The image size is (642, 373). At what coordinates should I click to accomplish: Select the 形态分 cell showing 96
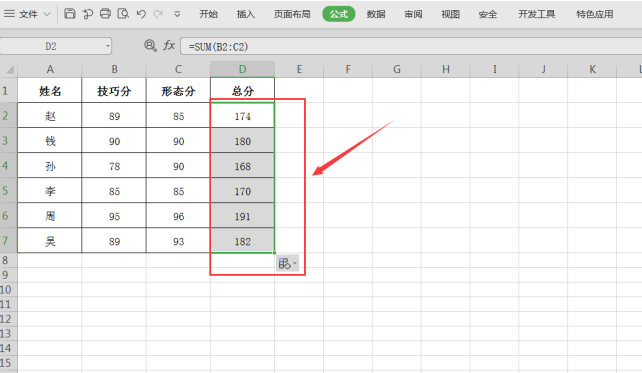178,216
